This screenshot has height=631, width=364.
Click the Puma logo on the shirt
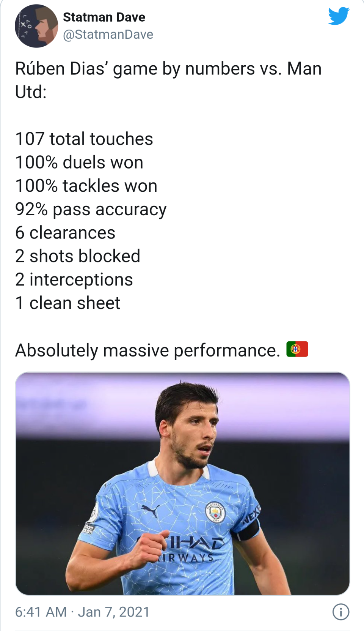click(x=150, y=511)
